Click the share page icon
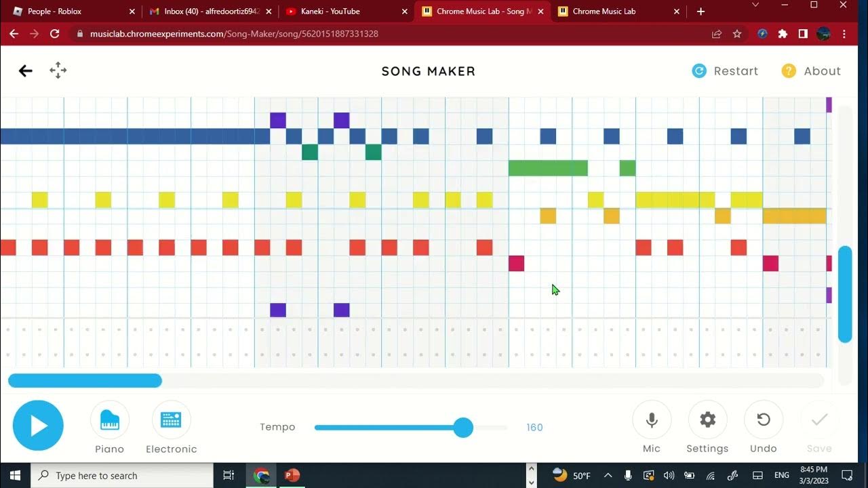Screen dimensions: 868x488 [717, 34]
